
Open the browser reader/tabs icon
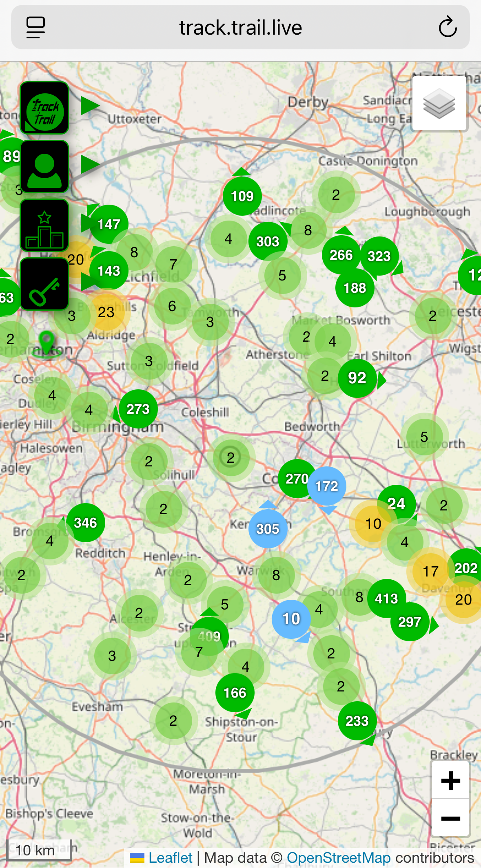(x=35, y=27)
